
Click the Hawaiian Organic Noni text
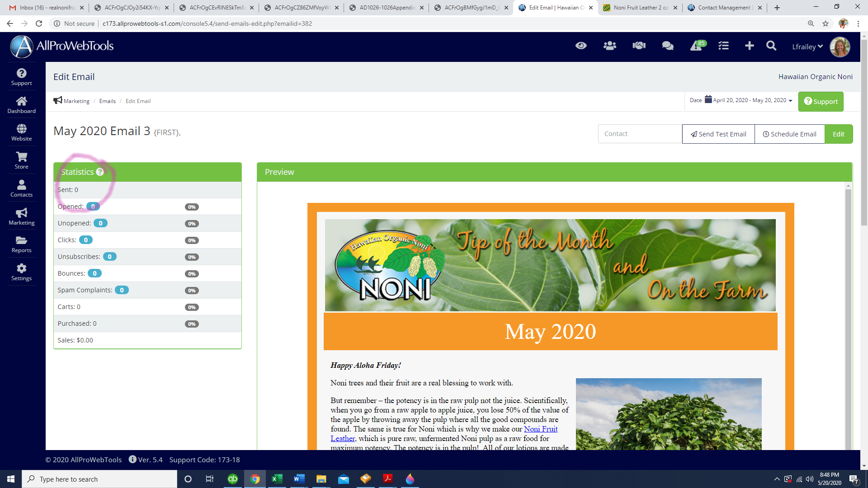816,77
